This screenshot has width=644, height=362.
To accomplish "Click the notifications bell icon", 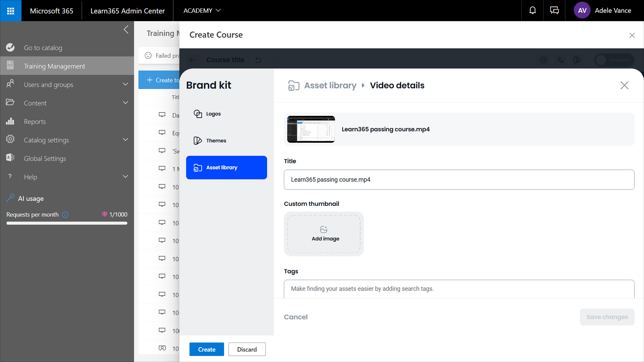I will coord(532,11).
